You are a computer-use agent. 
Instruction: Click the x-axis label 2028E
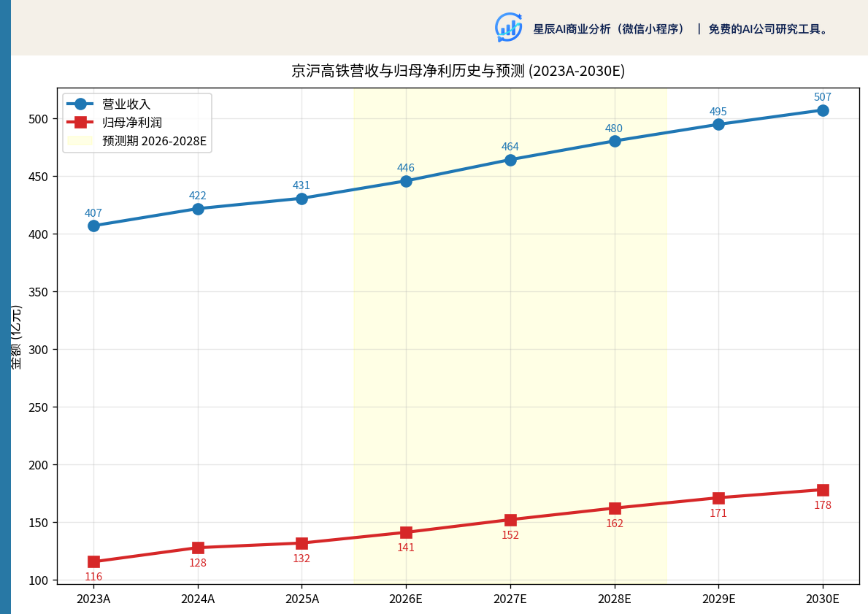(x=615, y=599)
